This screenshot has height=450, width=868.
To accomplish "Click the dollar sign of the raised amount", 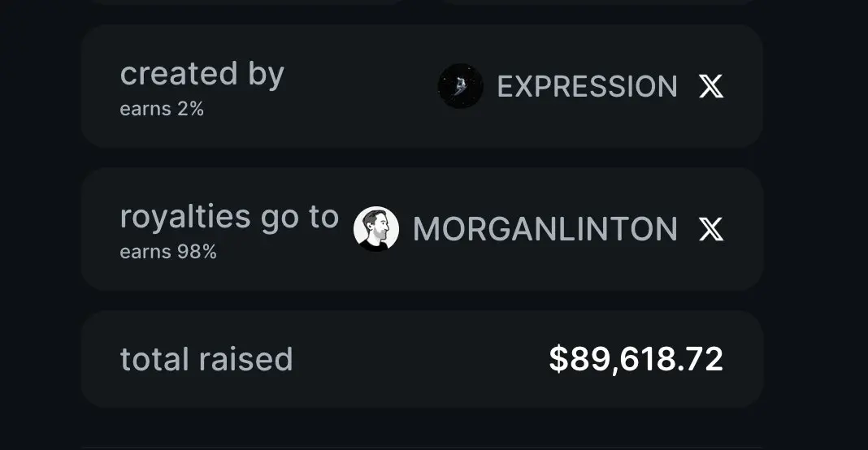I will pyautogui.click(x=558, y=359).
